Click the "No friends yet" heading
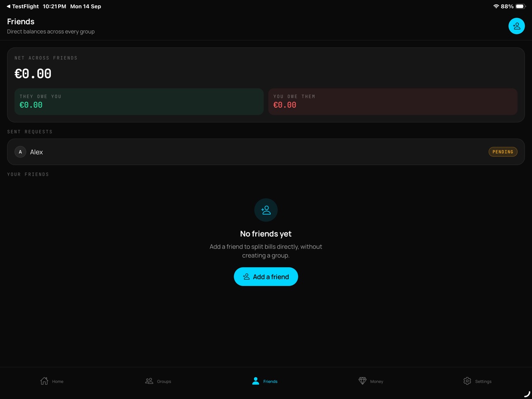Image resolution: width=532 pixels, height=399 pixels. click(x=266, y=234)
